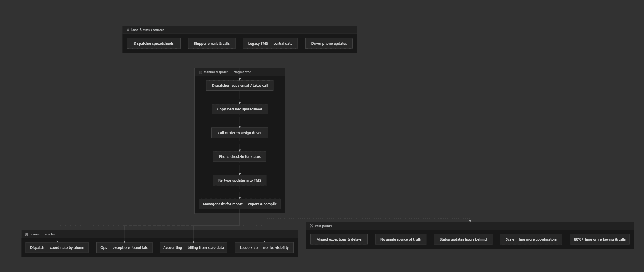Select Phone check-in for status node
This screenshot has height=272, width=644.
pyautogui.click(x=240, y=157)
